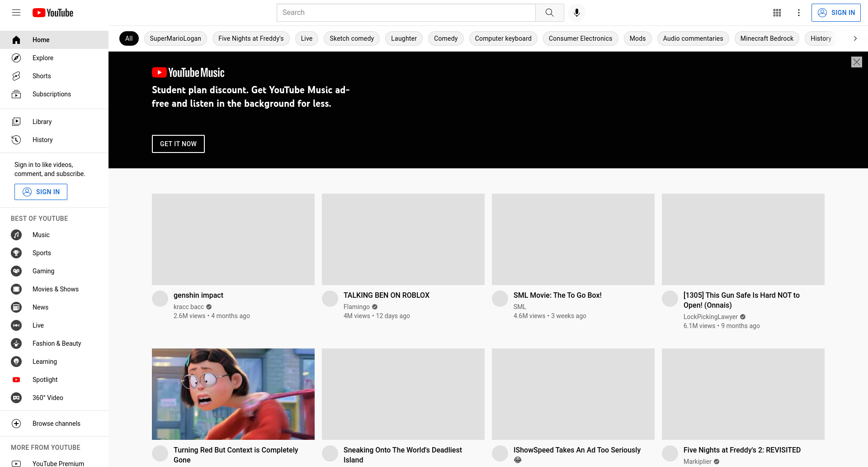Open the three-dot settings menu
This screenshot has width=868, height=467.
[x=799, y=13]
